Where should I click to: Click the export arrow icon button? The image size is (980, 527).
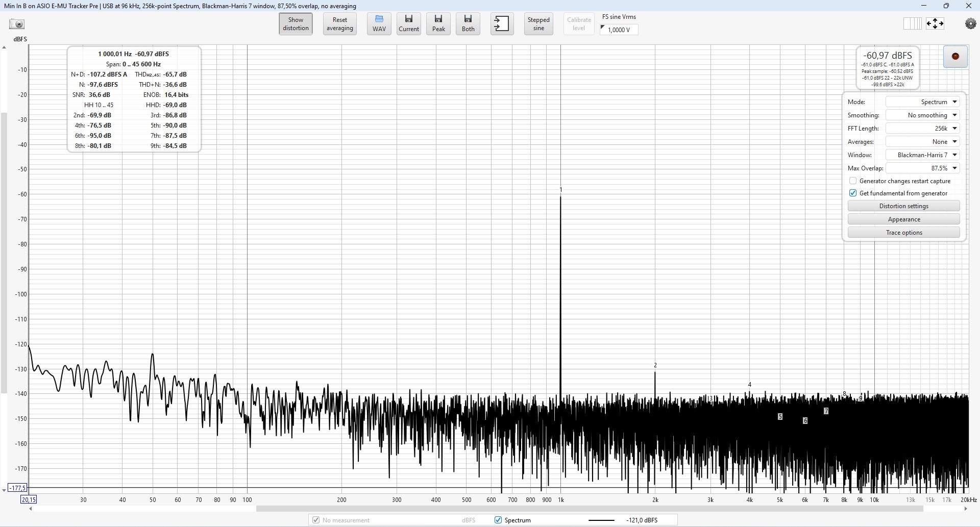coord(502,24)
